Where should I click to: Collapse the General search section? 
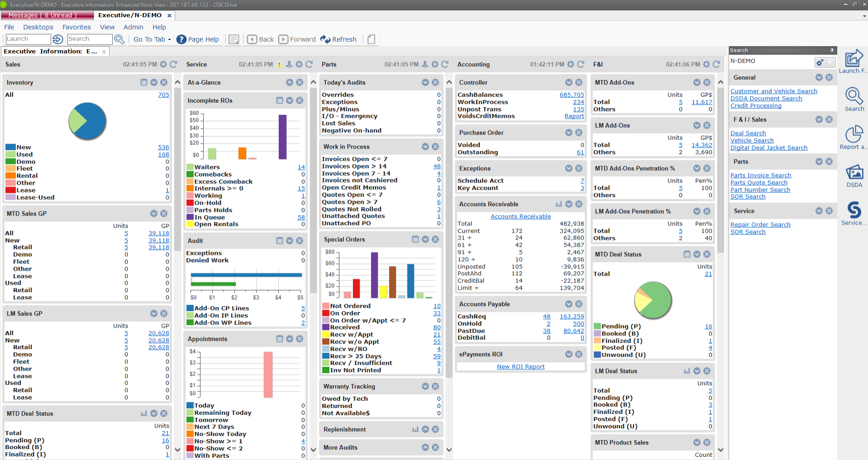coord(819,77)
